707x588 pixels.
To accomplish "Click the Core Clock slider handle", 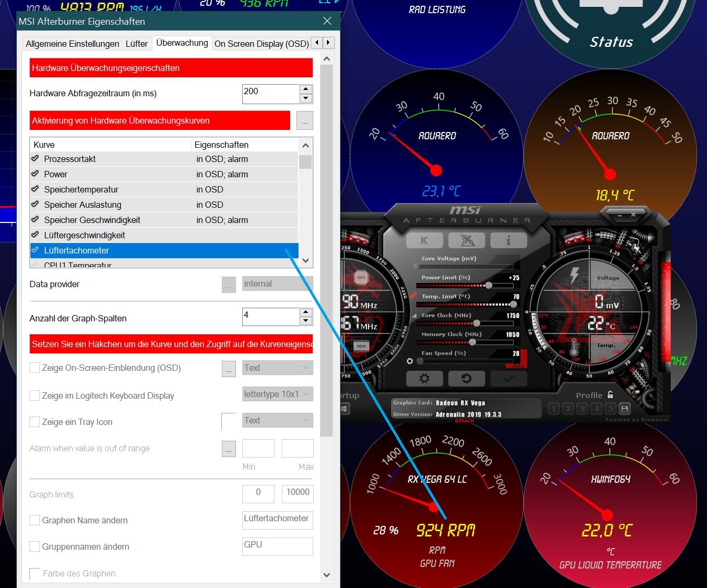I will pyautogui.click(x=477, y=323).
